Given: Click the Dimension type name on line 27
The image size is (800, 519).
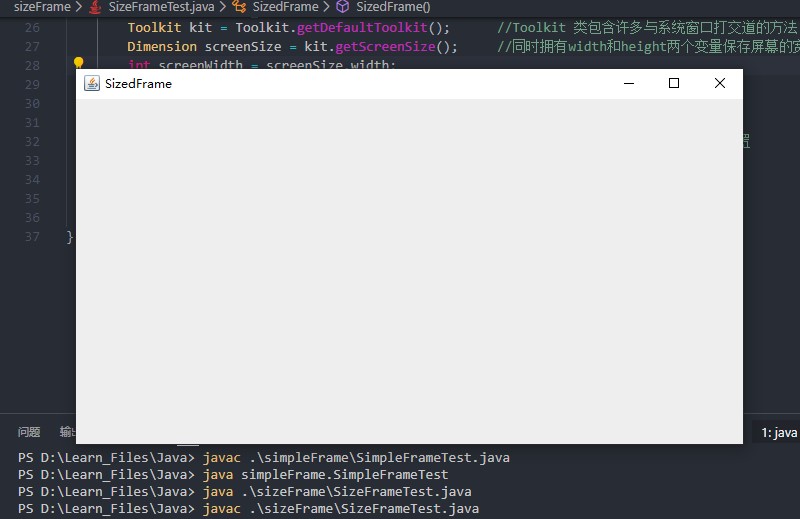Looking at the screenshot, I should tap(162, 46).
